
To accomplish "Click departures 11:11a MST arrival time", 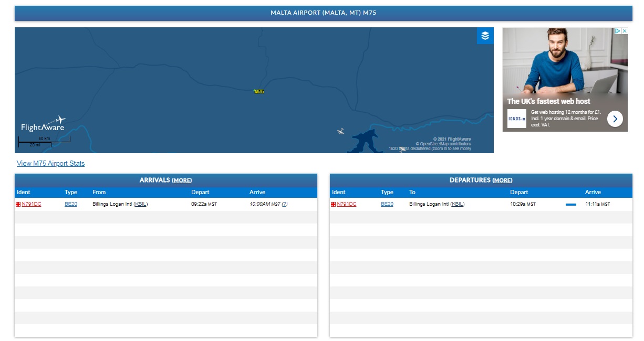I will (598, 204).
